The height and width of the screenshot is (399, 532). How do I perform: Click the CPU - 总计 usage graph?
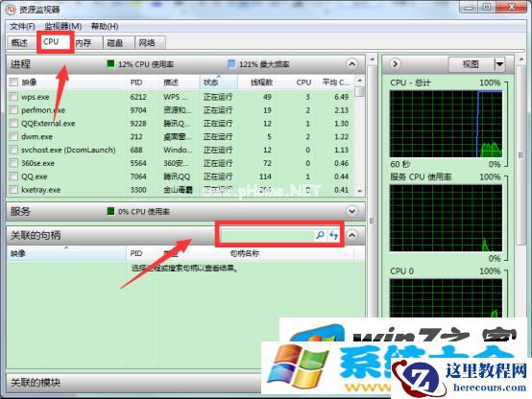click(446, 124)
